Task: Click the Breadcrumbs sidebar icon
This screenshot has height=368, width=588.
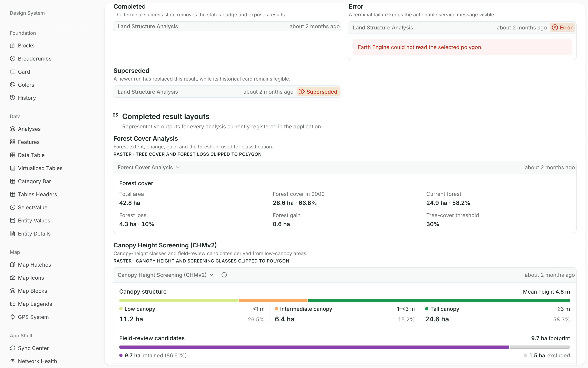Action: pyautogui.click(x=13, y=59)
